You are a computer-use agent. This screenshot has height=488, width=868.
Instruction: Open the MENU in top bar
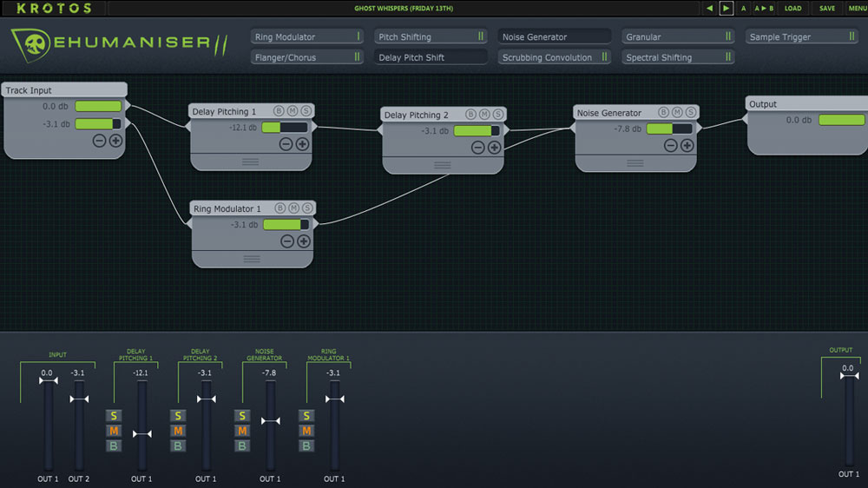(x=858, y=9)
